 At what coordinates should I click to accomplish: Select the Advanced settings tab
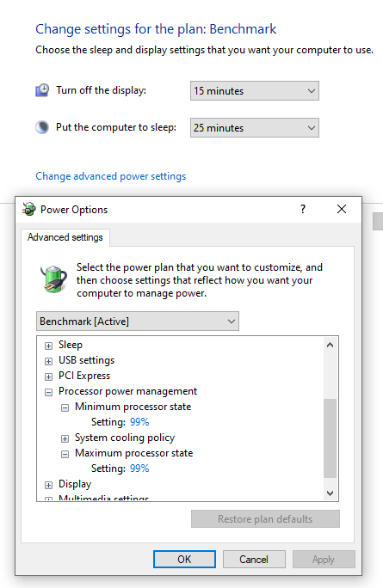(x=65, y=237)
